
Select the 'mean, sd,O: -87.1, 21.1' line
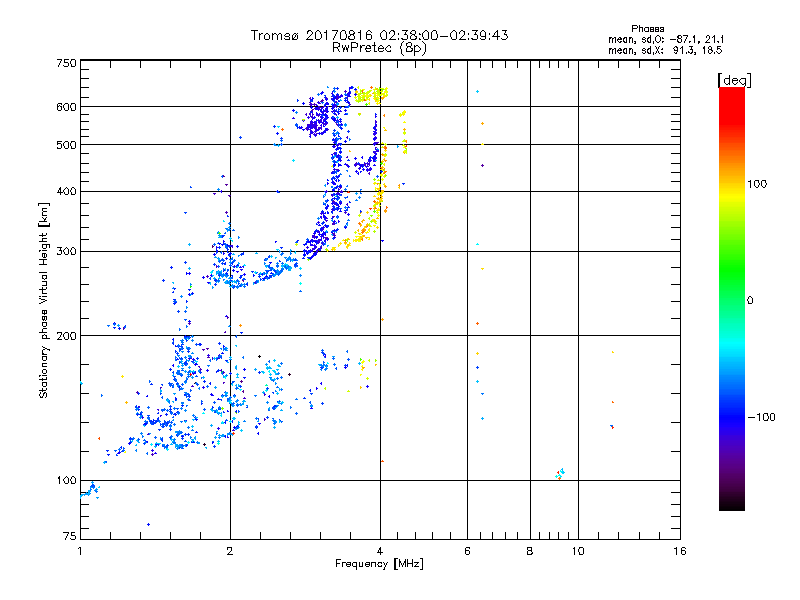click(x=666, y=39)
